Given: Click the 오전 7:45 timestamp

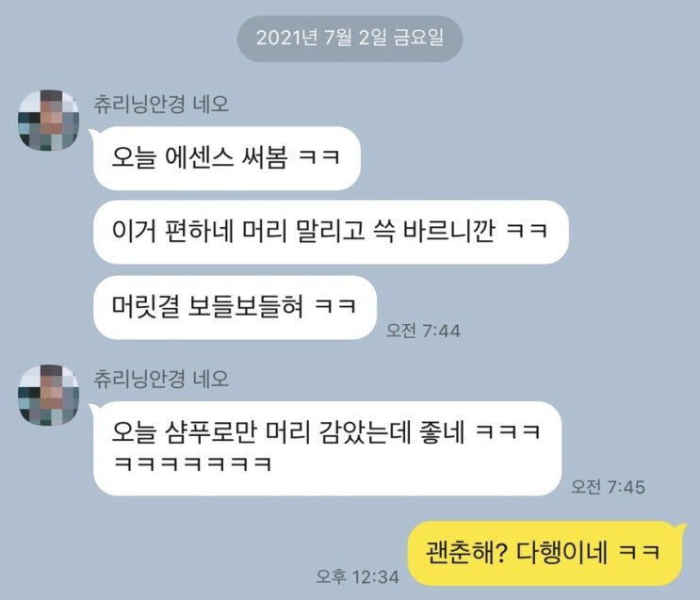Looking at the screenshot, I should click(x=608, y=487).
